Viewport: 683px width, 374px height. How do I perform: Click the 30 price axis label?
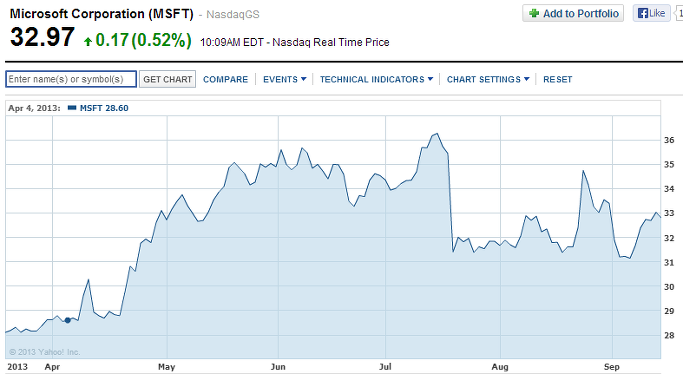tap(669, 287)
